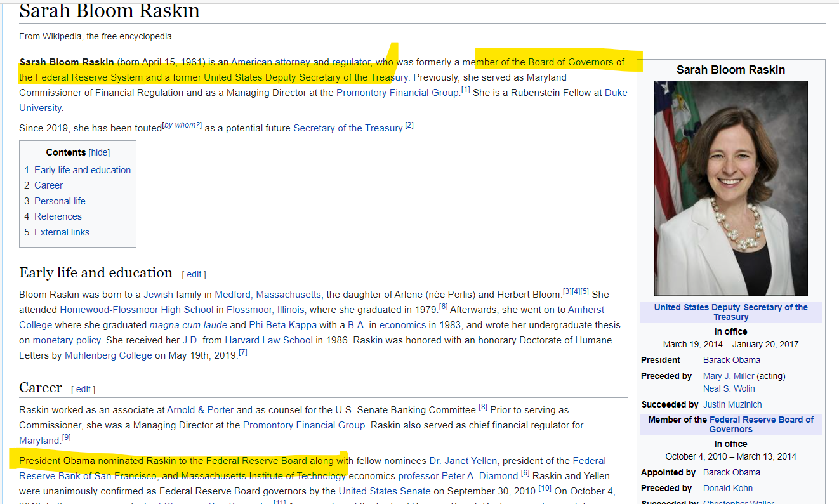Open the regulator link in the intro

351,62
